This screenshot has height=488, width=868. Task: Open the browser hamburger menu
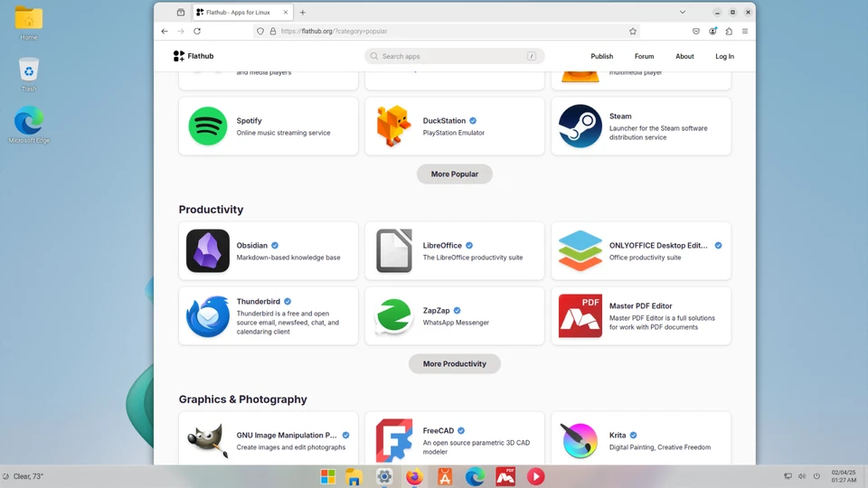point(745,31)
